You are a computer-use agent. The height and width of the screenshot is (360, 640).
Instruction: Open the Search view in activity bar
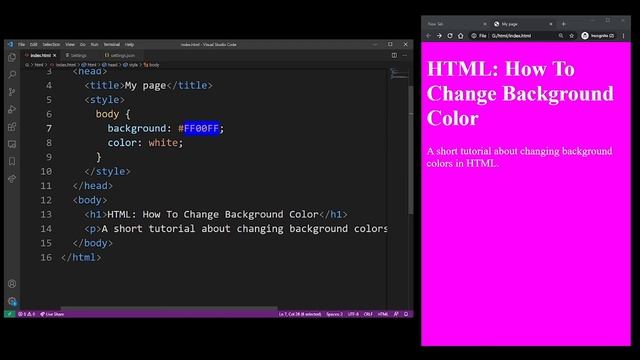point(12,75)
